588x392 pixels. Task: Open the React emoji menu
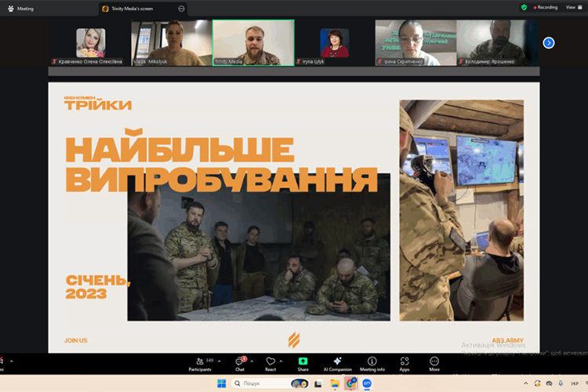(270, 362)
